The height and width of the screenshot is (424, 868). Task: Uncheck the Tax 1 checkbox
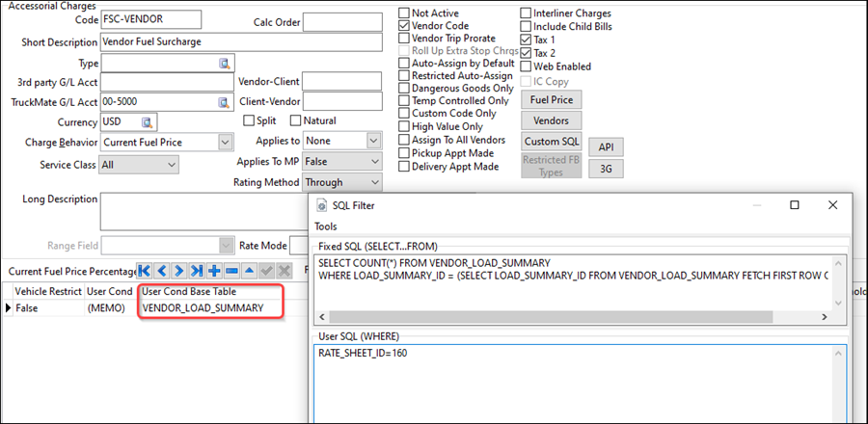click(x=526, y=40)
